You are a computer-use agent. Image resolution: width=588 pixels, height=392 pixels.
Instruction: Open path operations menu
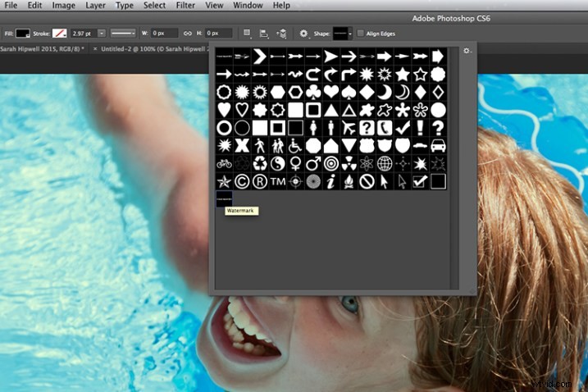point(247,34)
